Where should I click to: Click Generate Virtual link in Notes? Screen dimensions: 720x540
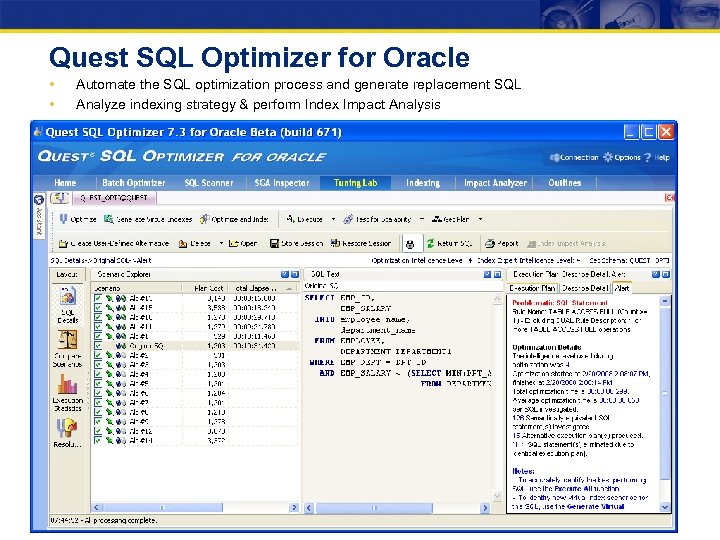pyautogui.click(x=596, y=506)
